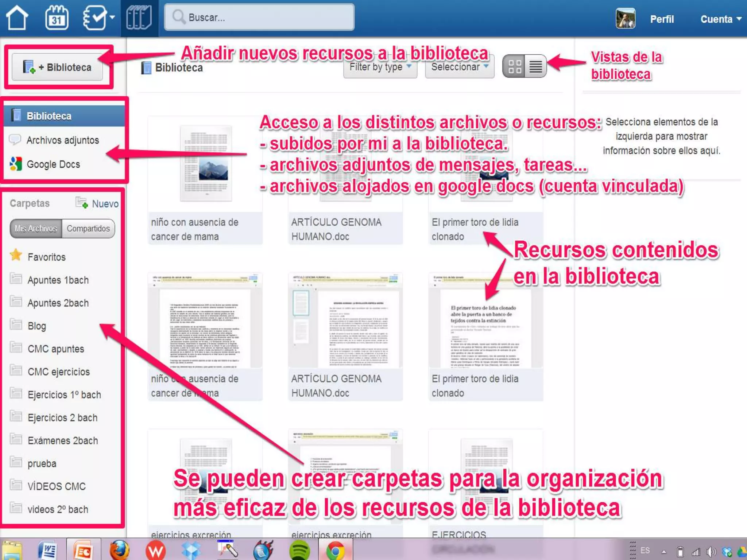The image size is (747, 560).
Task: Click the blue book icon beside Biblioteca heading
Action: coord(146,68)
